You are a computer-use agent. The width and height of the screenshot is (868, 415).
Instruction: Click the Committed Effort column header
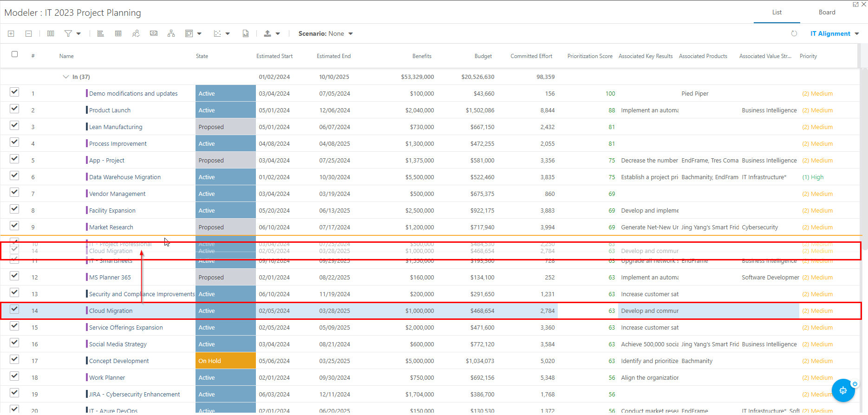coord(531,56)
